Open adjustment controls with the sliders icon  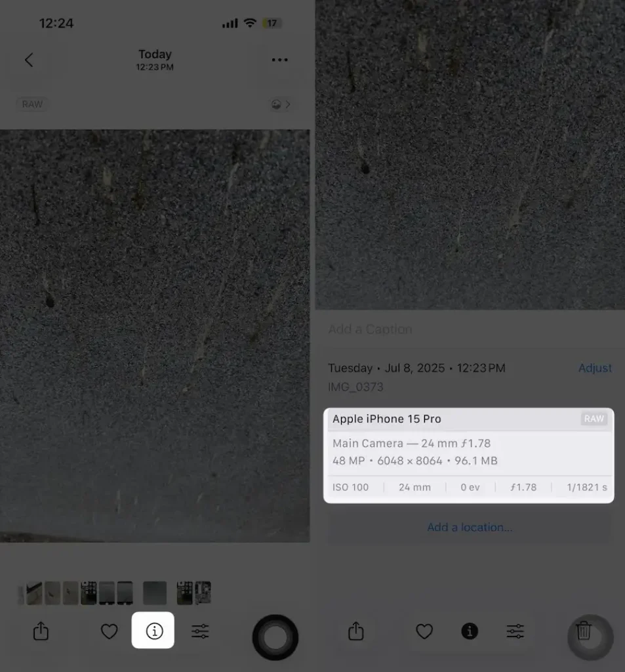click(x=199, y=631)
